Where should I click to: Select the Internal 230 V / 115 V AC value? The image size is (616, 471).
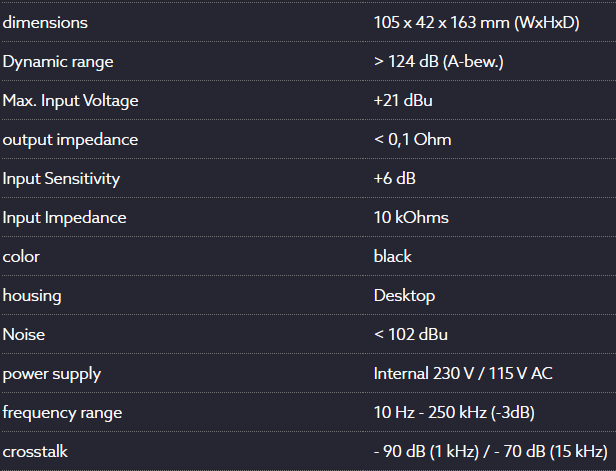coord(463,374)
